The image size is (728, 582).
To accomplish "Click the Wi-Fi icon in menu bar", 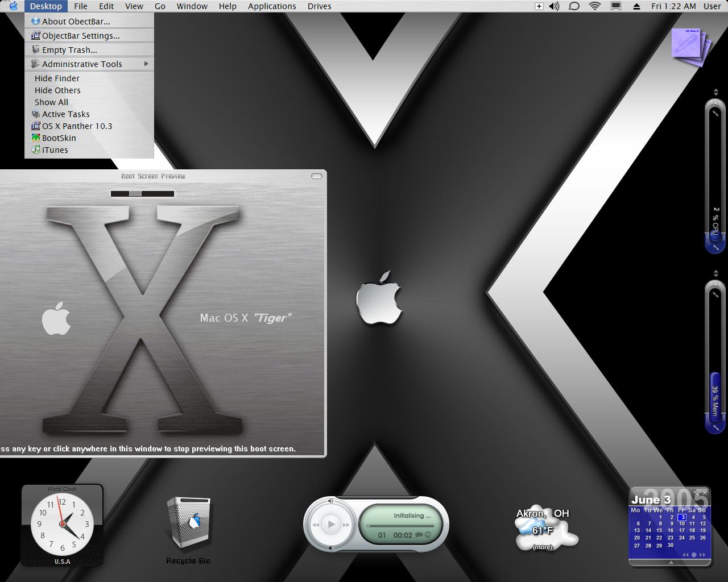I will tap(595, 6).
